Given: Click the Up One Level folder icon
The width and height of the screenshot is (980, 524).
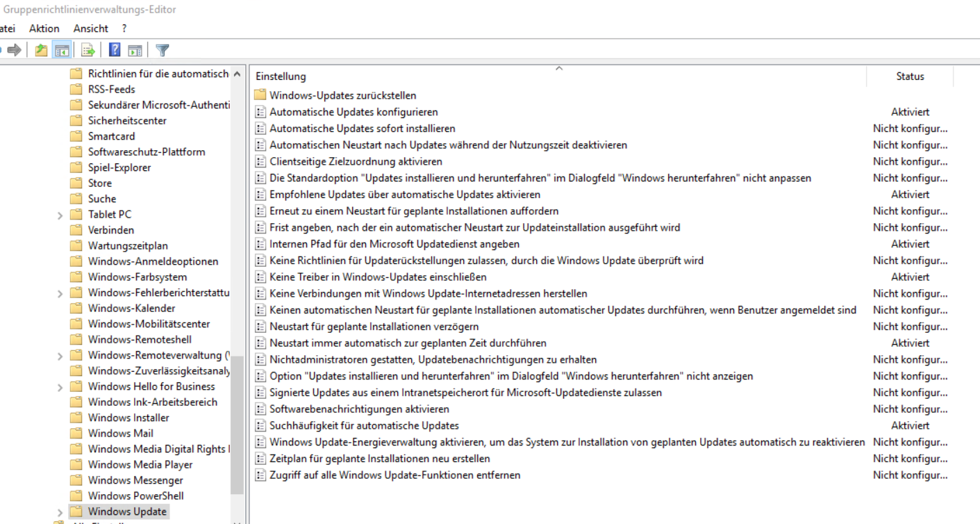Looking at the screenshot, I should point(42,50).
